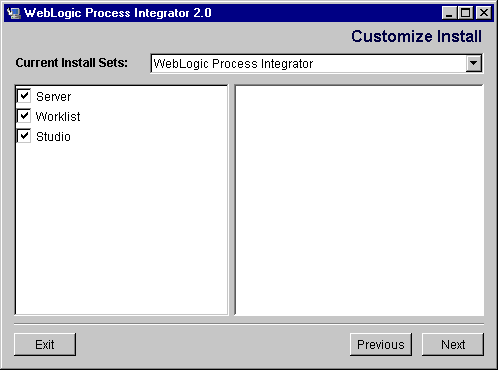Uncheck the Server component checkbox
Viewport: 498px width, 370px height.
pyautogui.click(x=24, y=96)
